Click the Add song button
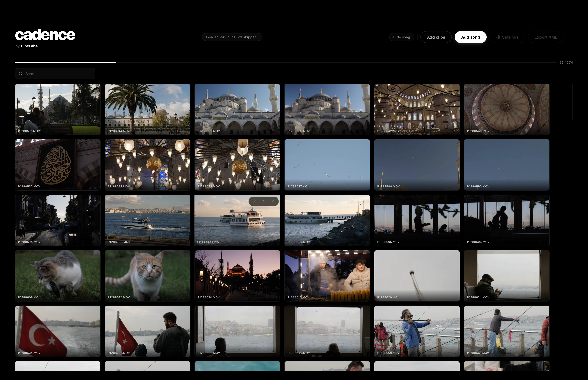Image resolution: width=588 pixels, height=380 pixels. [x=471, y=37]
